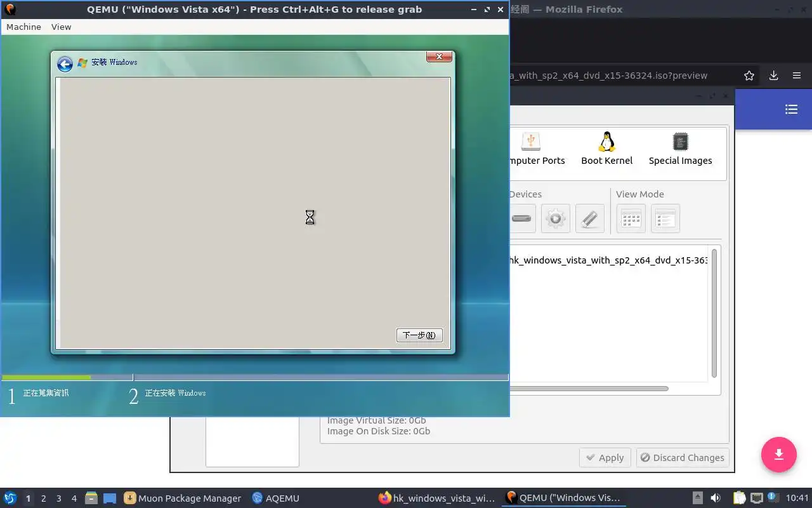
Task: Click the notification info tray icon
Action: coord(773,497)
